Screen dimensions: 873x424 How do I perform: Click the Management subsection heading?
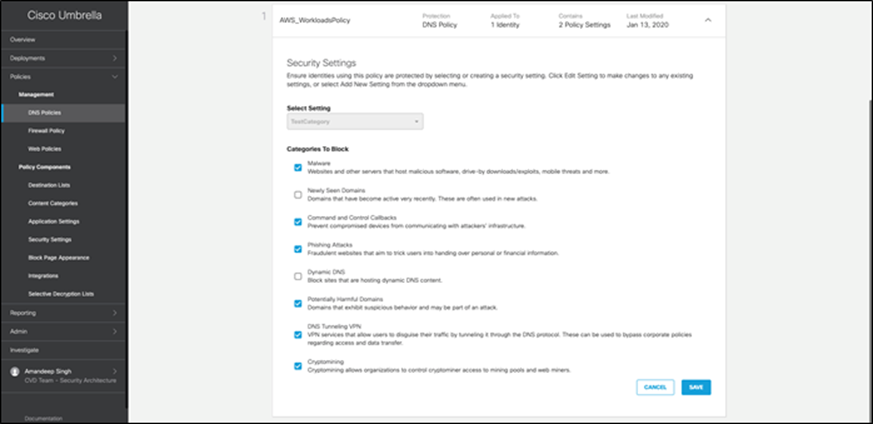36,95
